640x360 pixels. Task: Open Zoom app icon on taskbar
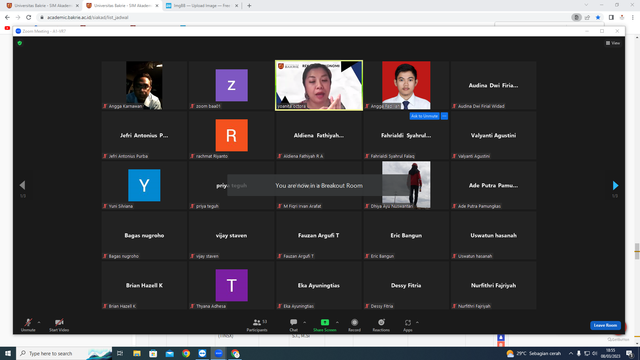(x=219, y=353)
